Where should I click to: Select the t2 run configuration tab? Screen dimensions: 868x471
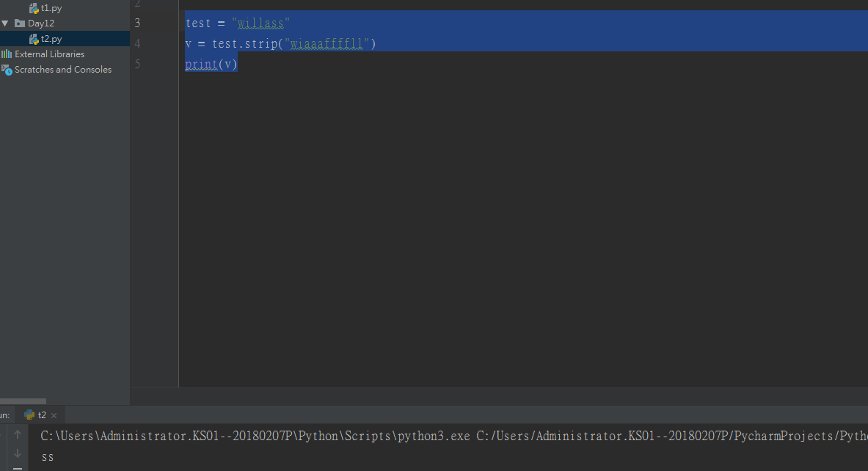tap(42, 415)
